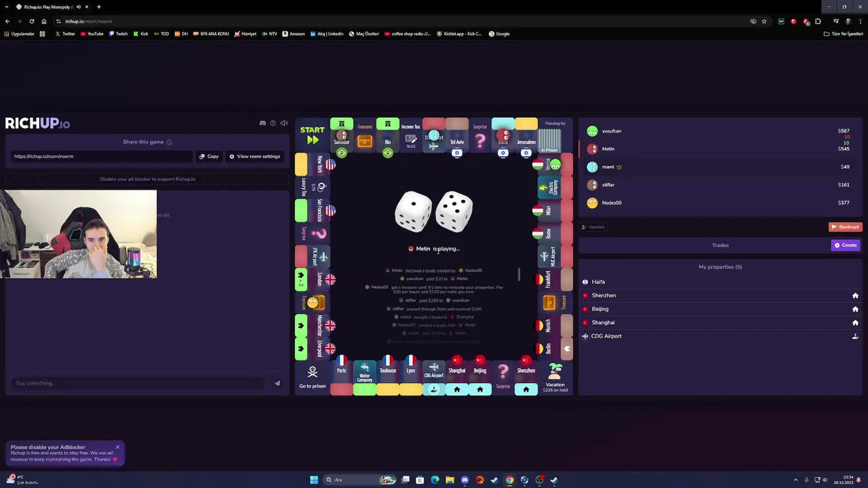Click the Luxury Tax tile
The image size is (868, 488).
[313, 186]
